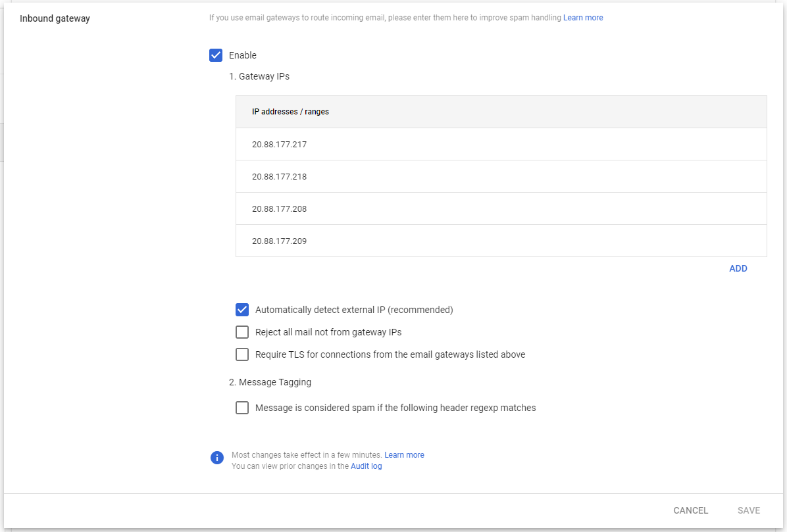Click the SAVE button
This screenshot has height=532, width=787.
click(748, 510)
